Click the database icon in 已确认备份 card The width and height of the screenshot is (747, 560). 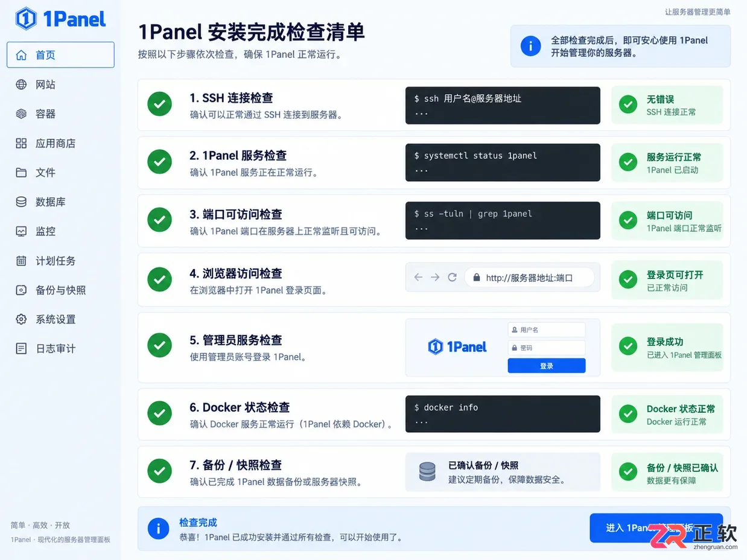(427, 472)
